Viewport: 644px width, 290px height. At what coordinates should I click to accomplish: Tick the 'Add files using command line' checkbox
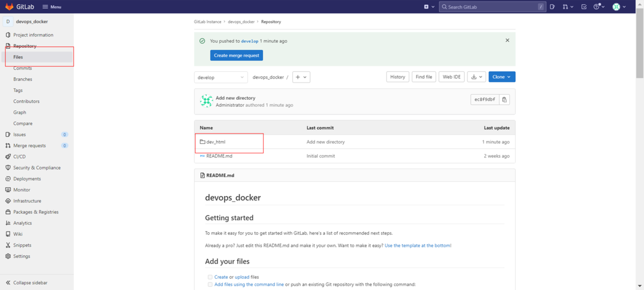pos(210,285)
